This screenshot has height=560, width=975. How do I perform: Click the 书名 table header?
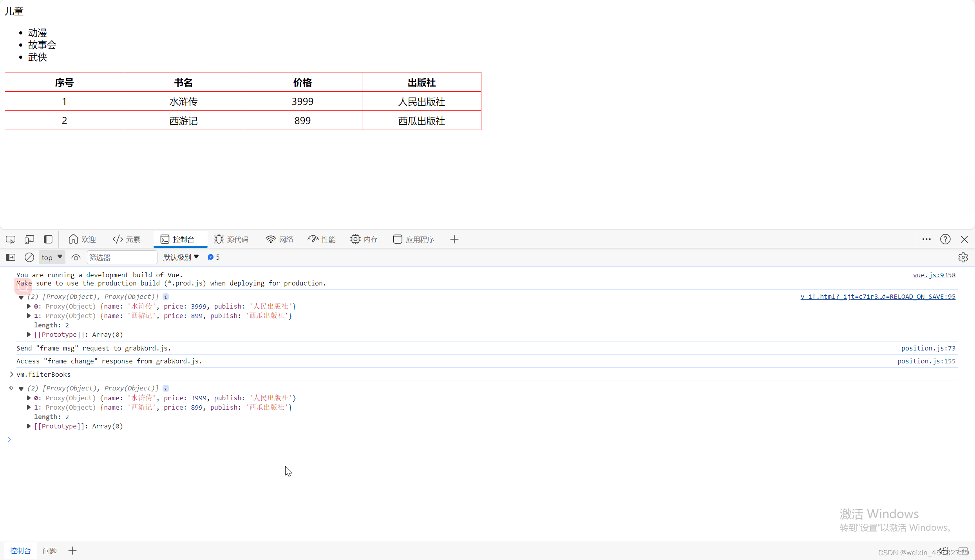183,82
